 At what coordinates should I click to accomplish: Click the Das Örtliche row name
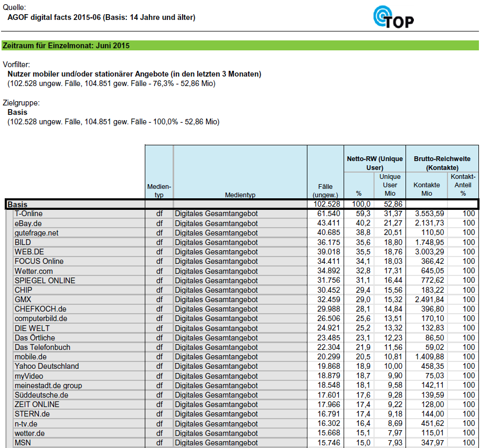point(35,338)
